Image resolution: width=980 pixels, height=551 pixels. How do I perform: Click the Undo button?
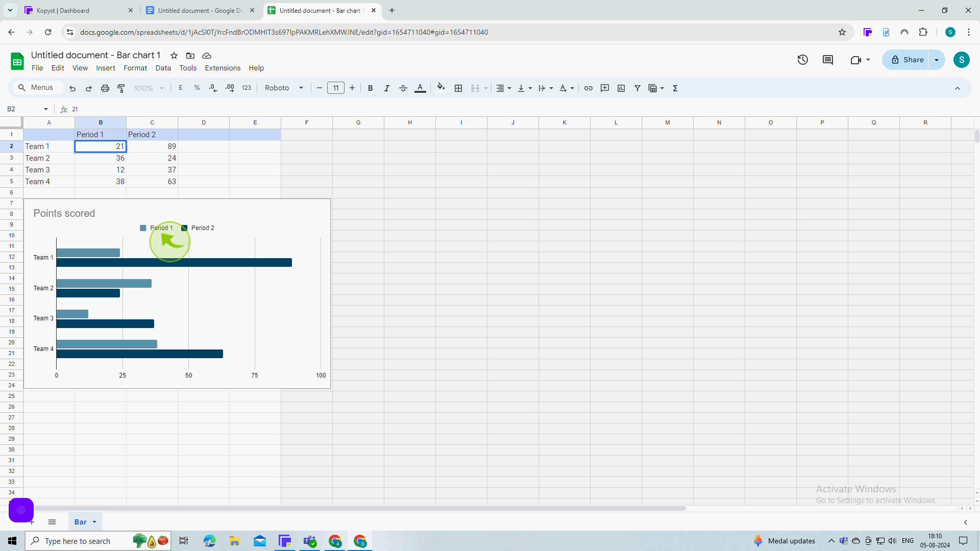(72, 88)
